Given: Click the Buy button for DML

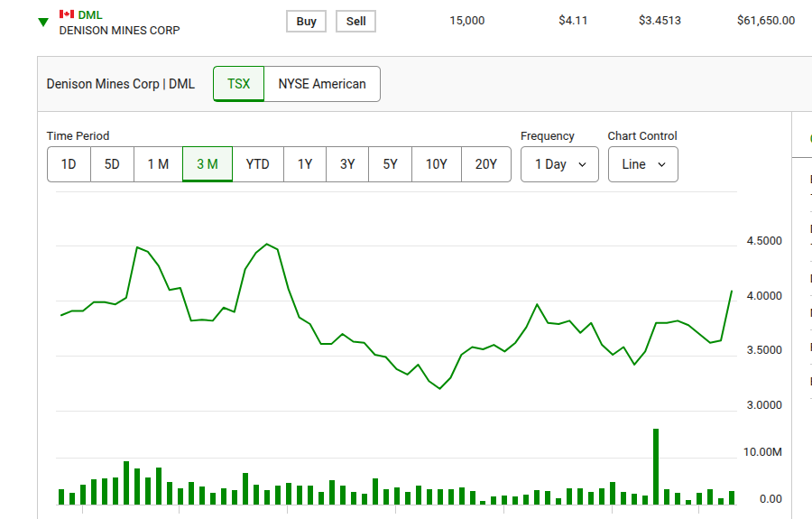Looking at the screenshot, I should (306, 22).
